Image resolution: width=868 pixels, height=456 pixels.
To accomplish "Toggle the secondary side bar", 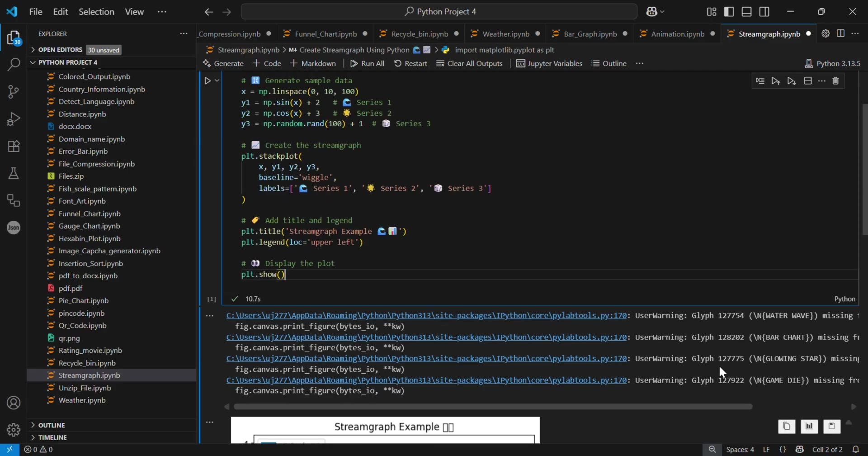I will [764, 12].
